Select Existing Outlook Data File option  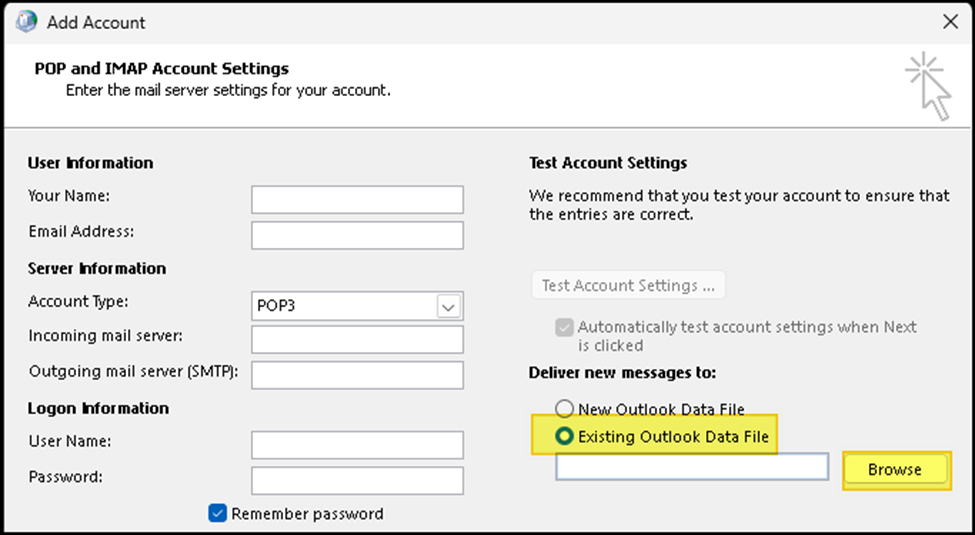click(x=564, y=436)
